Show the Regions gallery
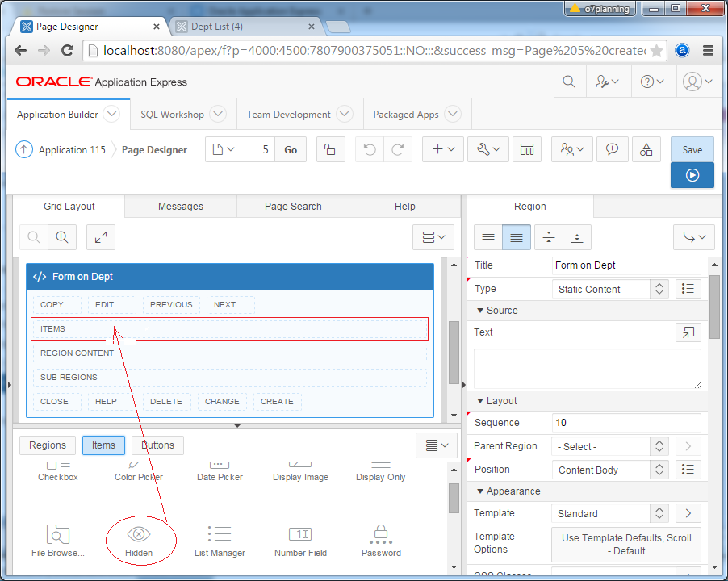Screen dimensions: 728x581 pos(48,445)
